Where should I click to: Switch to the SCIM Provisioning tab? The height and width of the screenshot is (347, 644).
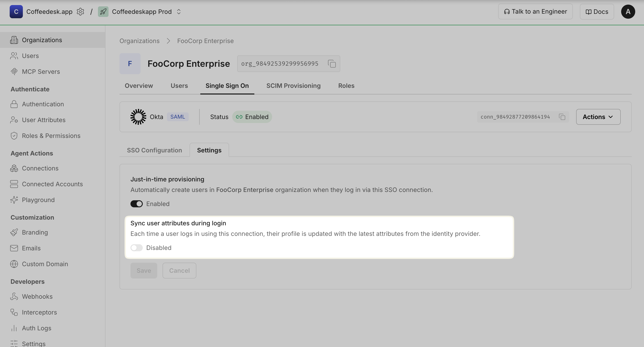(x=293, y=86)
